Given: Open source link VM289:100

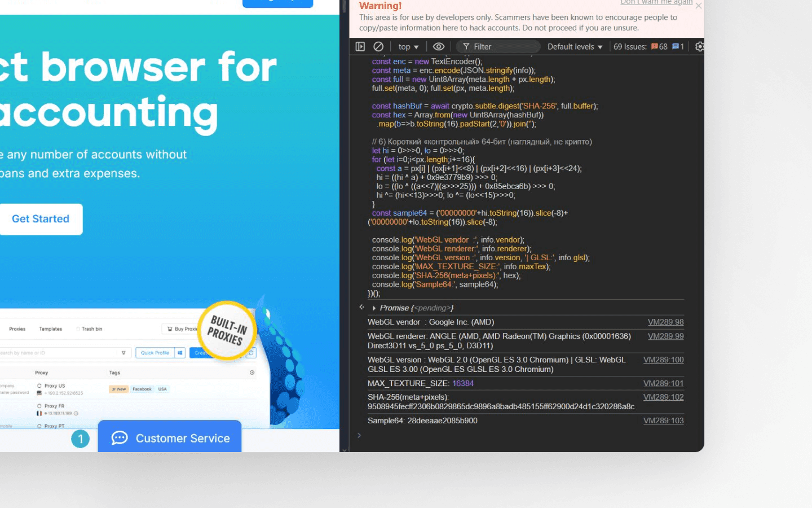Looking at the screenshot, I should [663, 360].
